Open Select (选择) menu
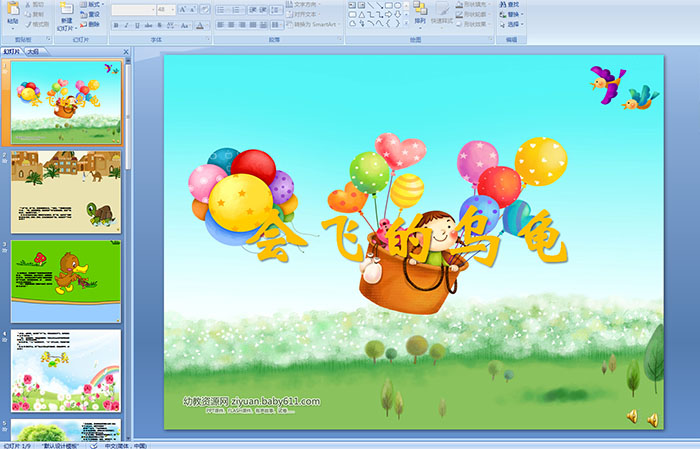The width and height of the screenshot is (700, 449). tap(511, 24)
